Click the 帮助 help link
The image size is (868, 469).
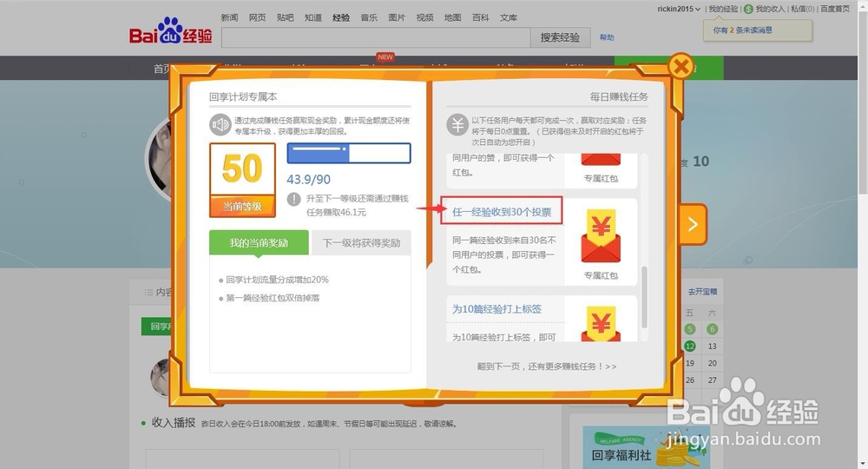pos(607,37)
